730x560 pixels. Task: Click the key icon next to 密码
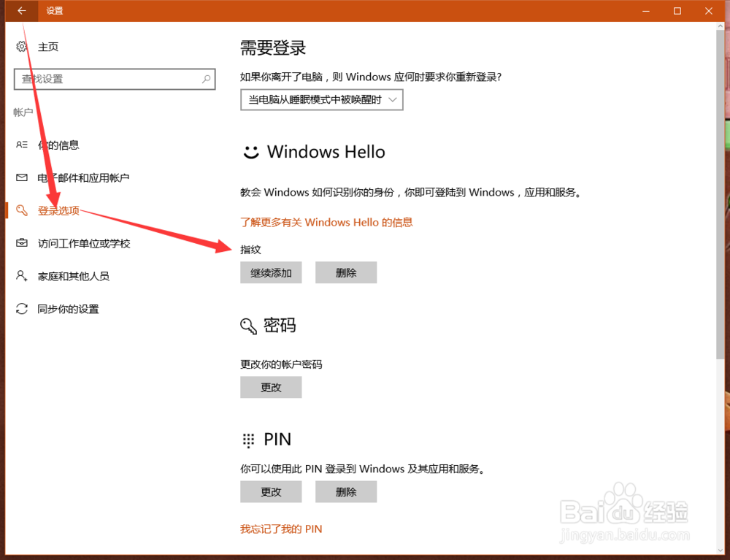pos(248,326)
